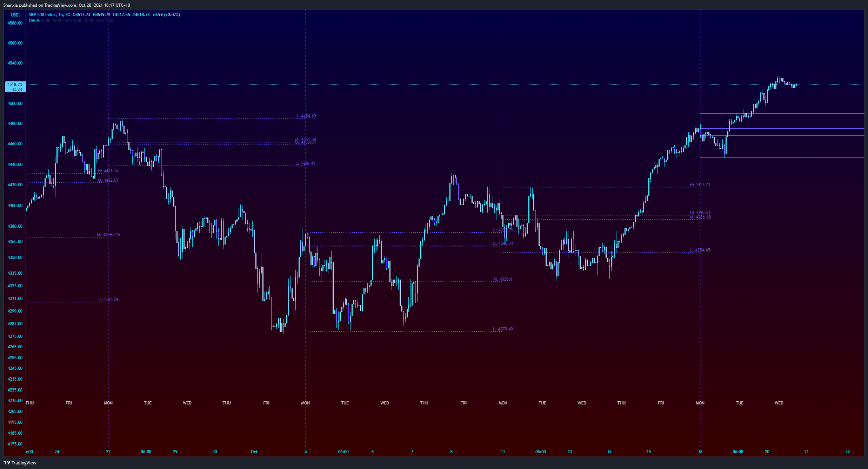Click the M: 4326.6 level label
Screen dimensions: 868x469
click(x=503, y=279)
